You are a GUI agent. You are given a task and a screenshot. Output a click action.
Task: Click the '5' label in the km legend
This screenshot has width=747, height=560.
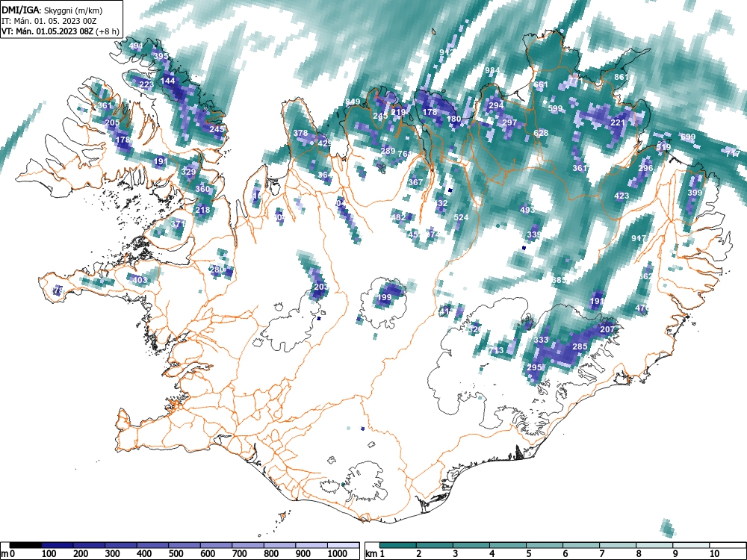pos(528,554)
